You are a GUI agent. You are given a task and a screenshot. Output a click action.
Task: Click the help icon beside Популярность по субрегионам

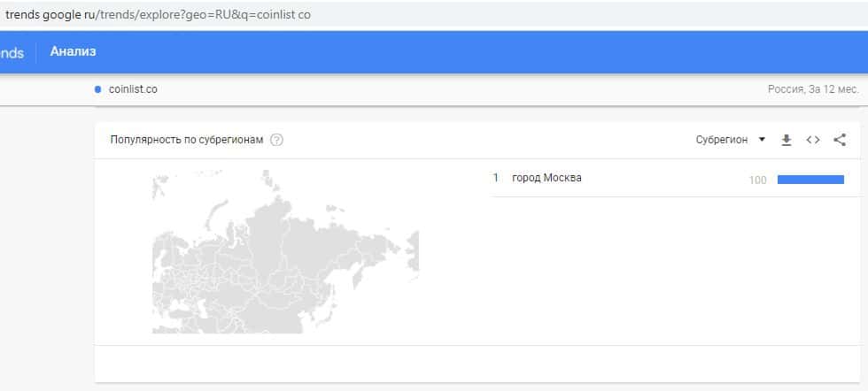point(276,140)
